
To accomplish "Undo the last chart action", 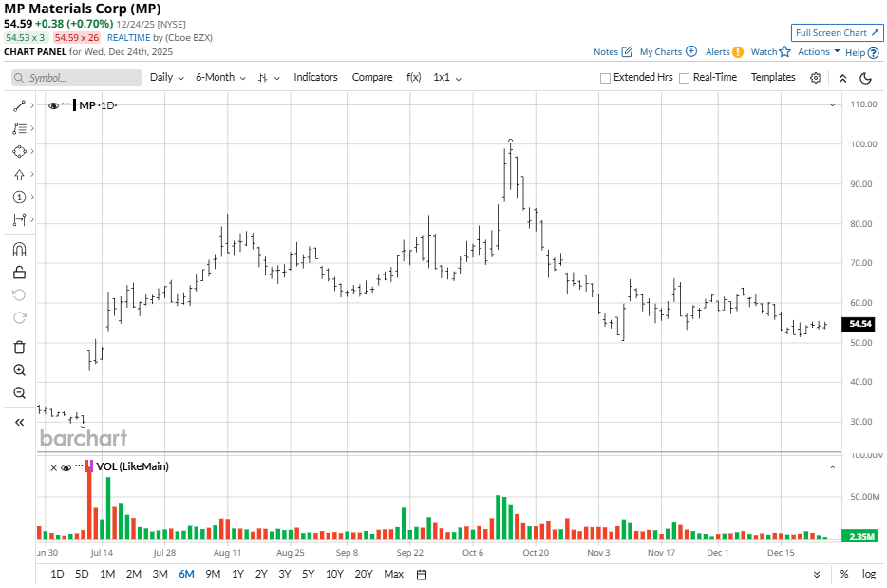I will click(x=19, y=294).
